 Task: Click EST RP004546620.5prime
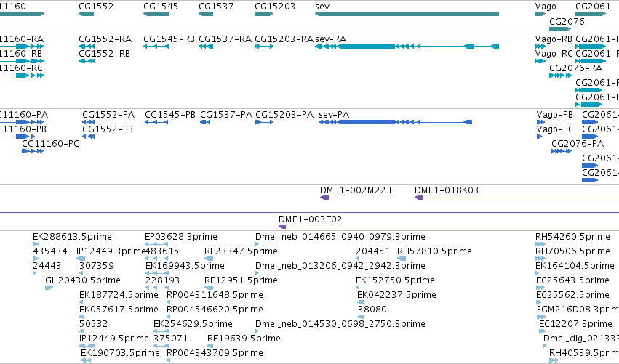(x=168, y=317)
